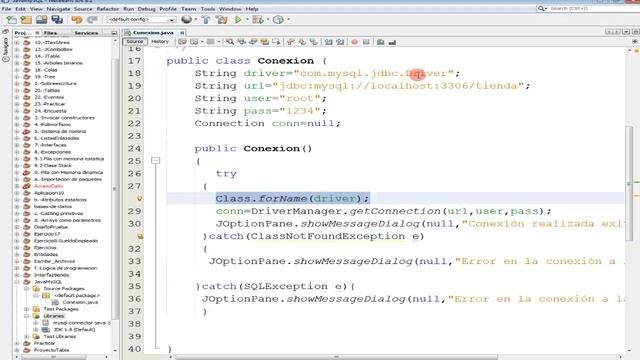Viewport: 640px width, 360px height.
Task: Select the Interfaztienda project
Action: (51, 275)
